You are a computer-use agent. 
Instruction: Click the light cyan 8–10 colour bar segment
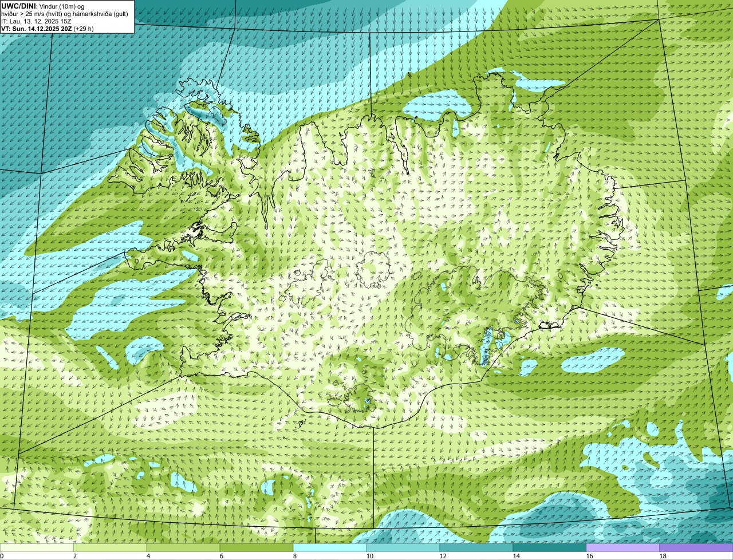(x=330, y=547)
